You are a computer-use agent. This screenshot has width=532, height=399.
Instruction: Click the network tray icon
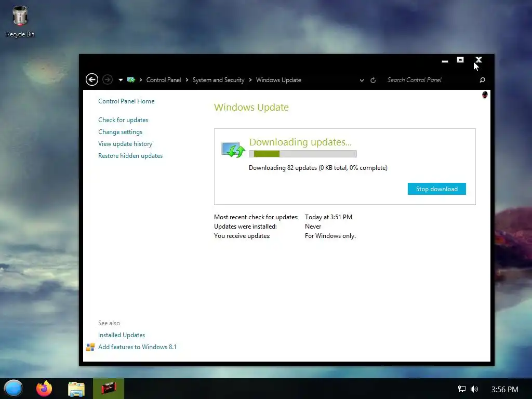coord(462,389)
